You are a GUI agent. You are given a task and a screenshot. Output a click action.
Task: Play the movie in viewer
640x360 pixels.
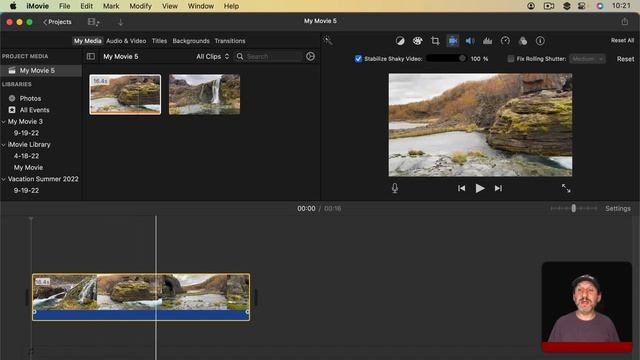480,188
